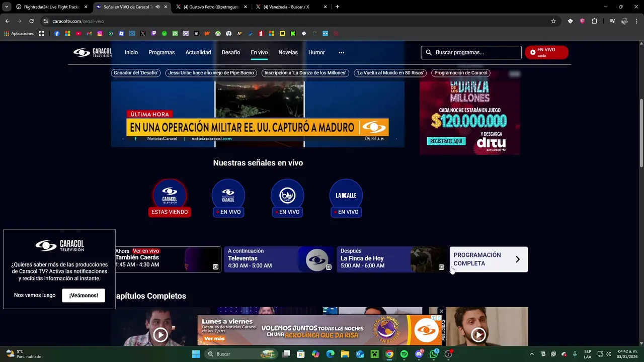Image resolution: width=644 pixels, height=362 pixels.
Task: Click the page vertical scrollbar
Action: pyautogui.click(x=641, y=133)
